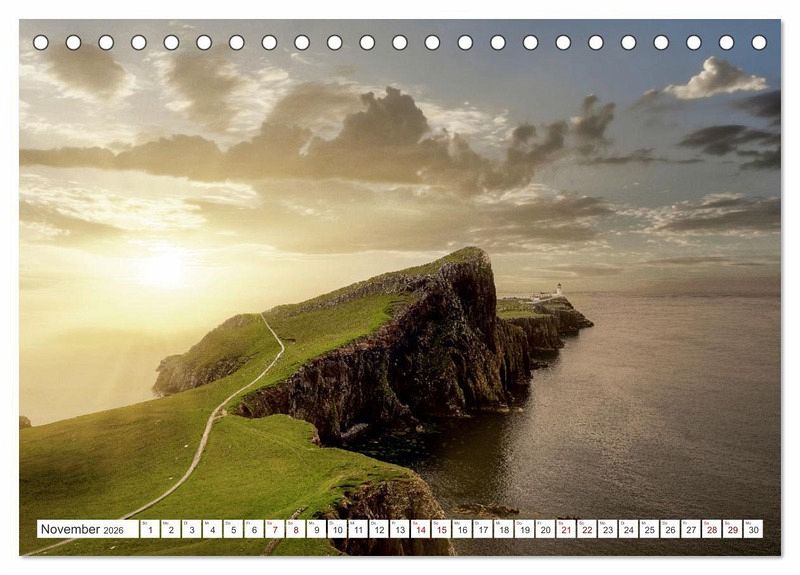Click the last binding hole at top right
This screenshot has height=575, width=800.
(x=759, y=43)
